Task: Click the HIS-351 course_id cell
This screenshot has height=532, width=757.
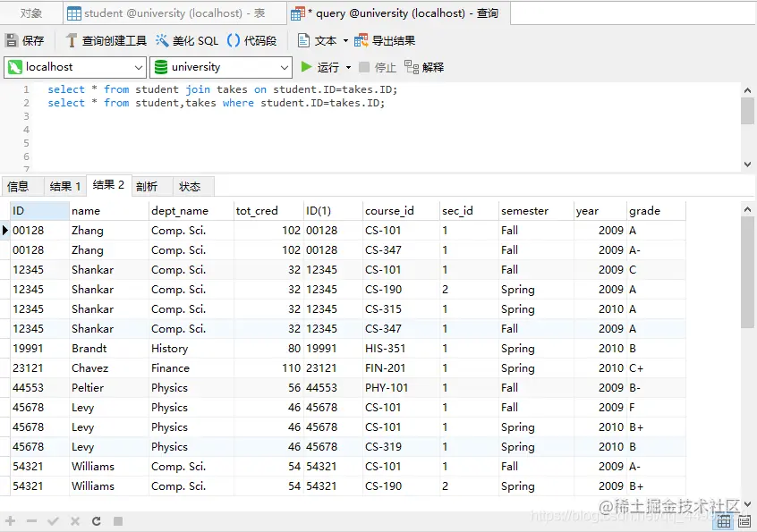Action: 401,348
